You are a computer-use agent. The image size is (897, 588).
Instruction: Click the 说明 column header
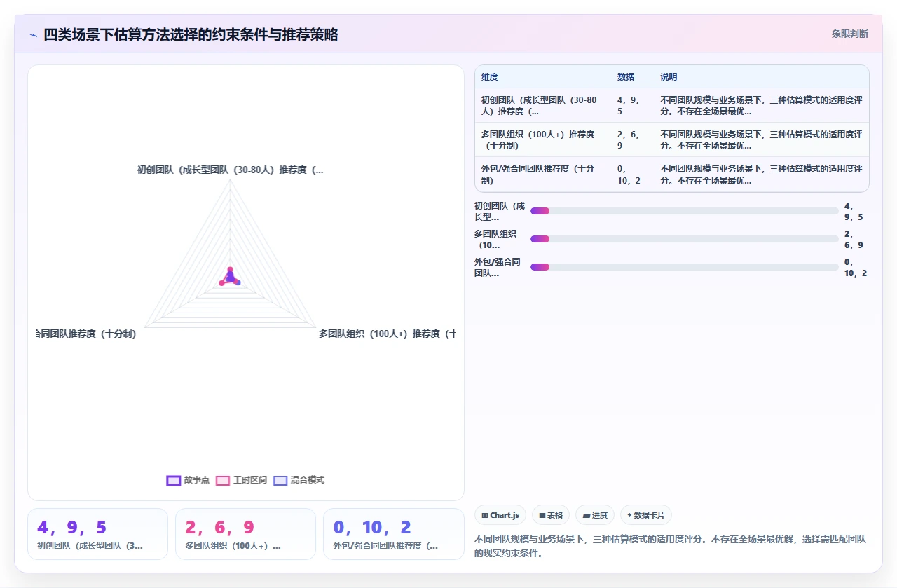[x=669, y=76]
